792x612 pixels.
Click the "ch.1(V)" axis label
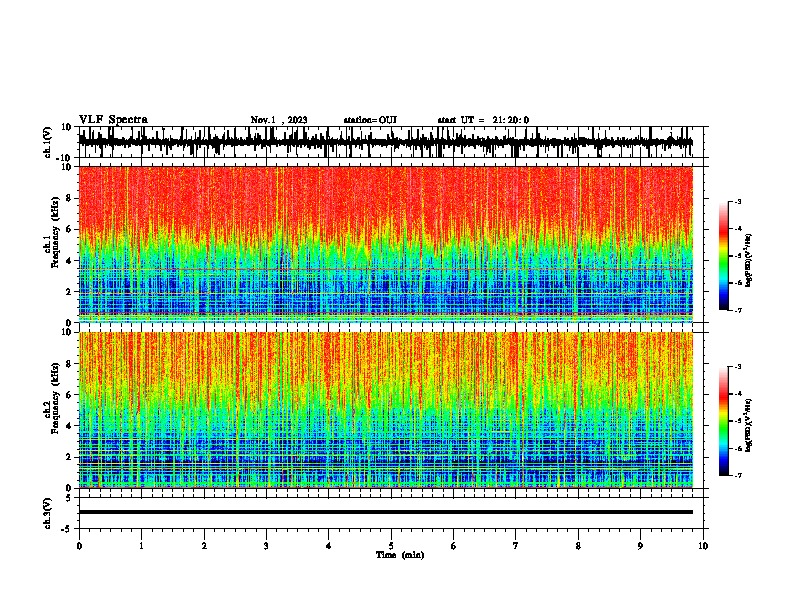[x=49, y=142]
